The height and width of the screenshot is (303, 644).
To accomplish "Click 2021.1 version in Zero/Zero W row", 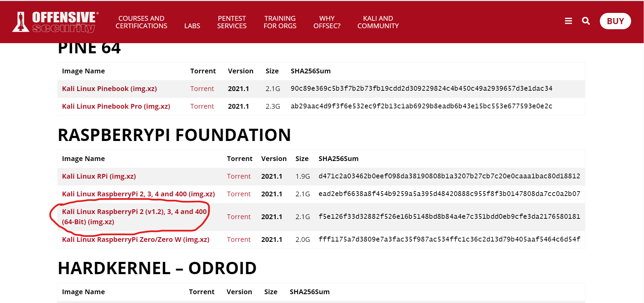I will (x=272, y=239).
